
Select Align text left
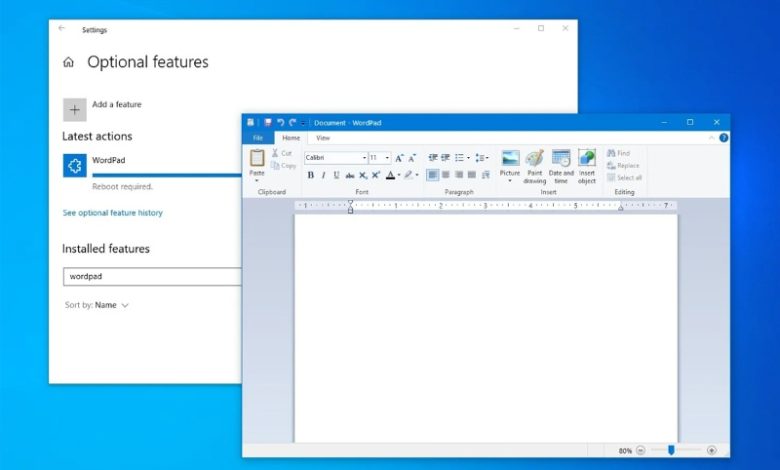tap(432, 175)
